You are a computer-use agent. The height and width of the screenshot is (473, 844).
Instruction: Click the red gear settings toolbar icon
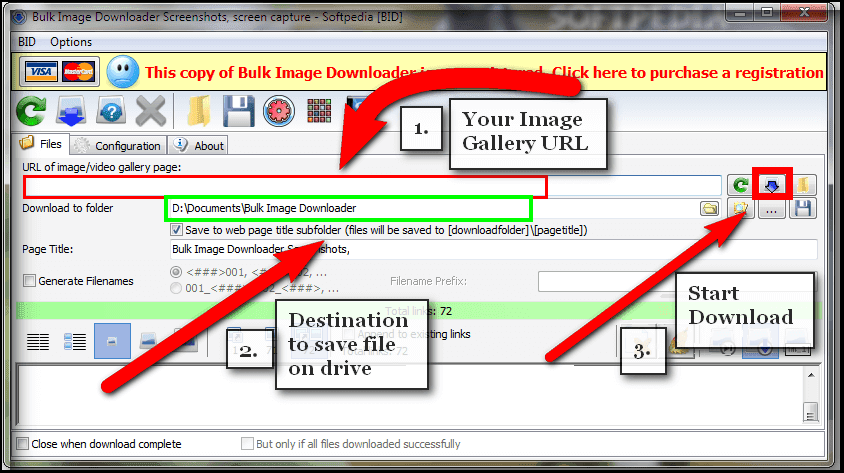279,111
